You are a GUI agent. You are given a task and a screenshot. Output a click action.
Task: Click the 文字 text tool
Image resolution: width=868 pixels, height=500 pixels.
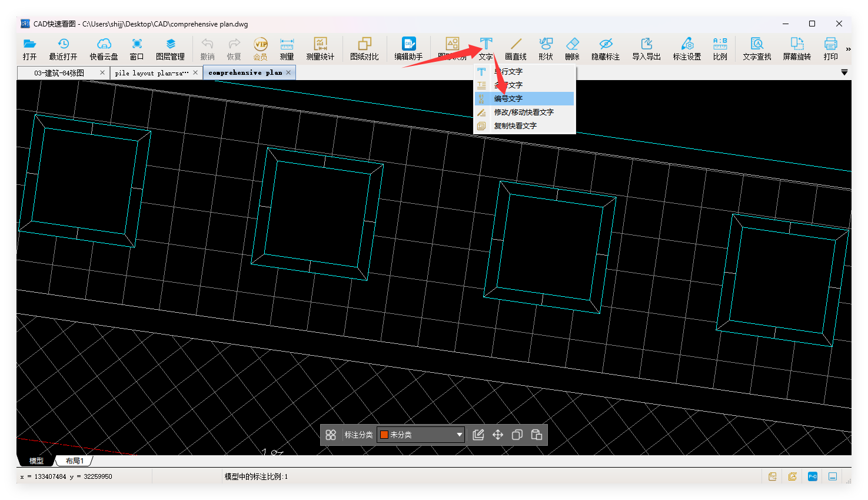click(x=485, y=49)
